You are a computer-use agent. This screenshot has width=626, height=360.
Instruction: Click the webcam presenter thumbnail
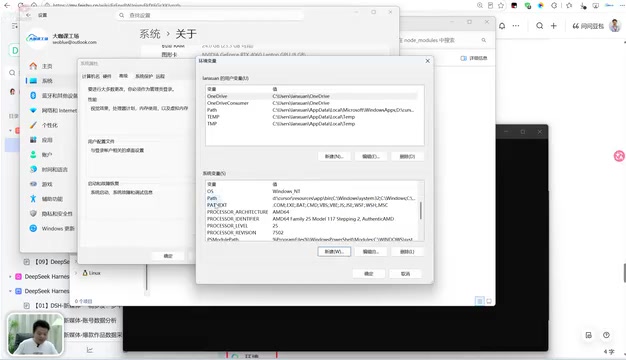pos(35,334)
